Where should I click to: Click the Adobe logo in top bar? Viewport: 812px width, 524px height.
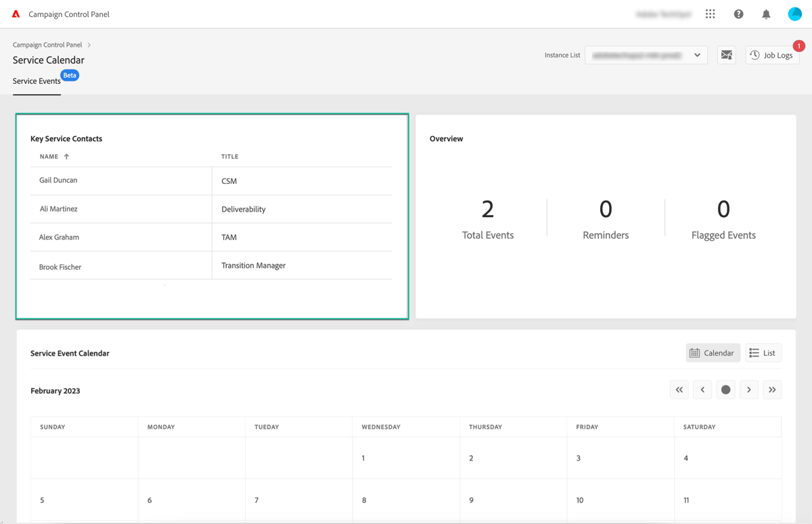15,13
